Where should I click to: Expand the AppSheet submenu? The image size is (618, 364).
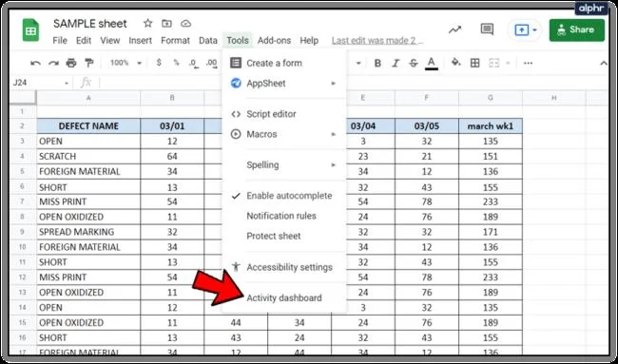pyautogui.click(x=333, y=84)
